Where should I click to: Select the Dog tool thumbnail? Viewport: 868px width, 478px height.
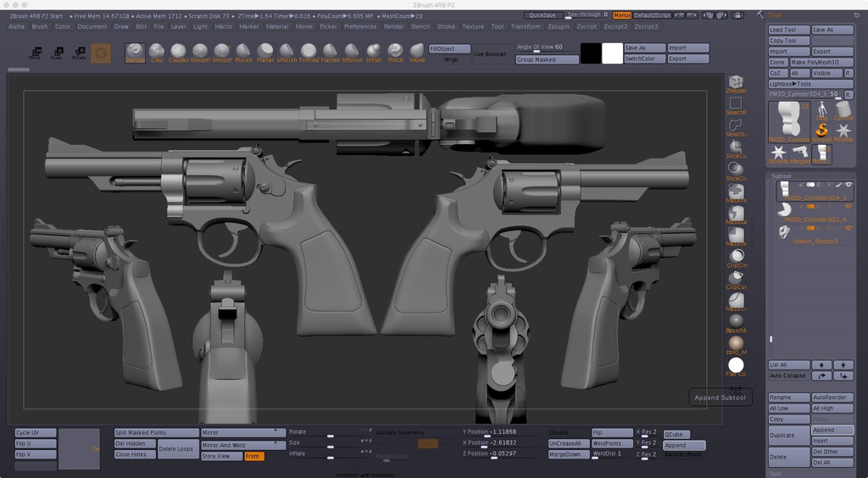(822, 111)
